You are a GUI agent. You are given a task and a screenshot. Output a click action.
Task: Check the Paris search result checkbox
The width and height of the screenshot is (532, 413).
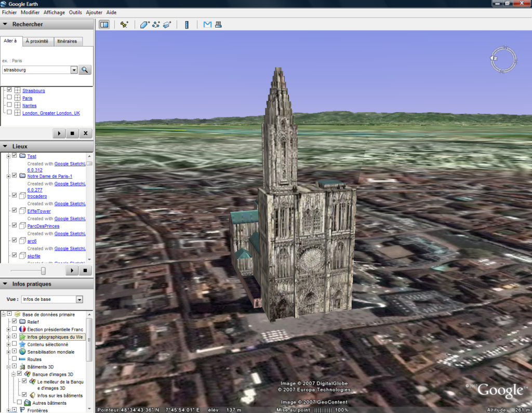[9, 97]
